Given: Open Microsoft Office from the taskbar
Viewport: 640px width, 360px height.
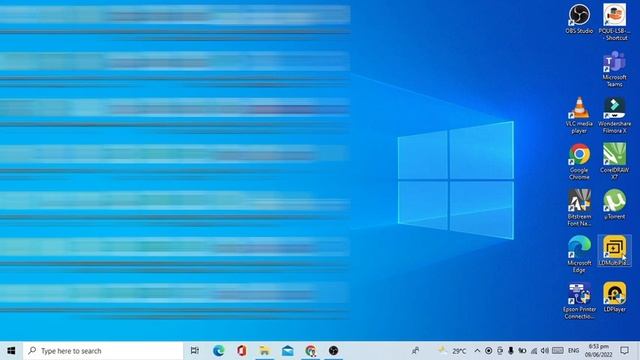Looking at the screenshot, I should click(241, 351).
